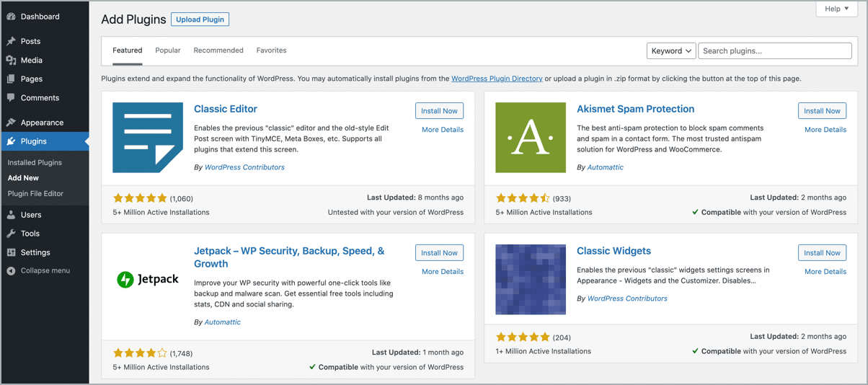Click the Jetpack plugin title link
Viewport: 868px width, 385px height.
tap(289, 257)
